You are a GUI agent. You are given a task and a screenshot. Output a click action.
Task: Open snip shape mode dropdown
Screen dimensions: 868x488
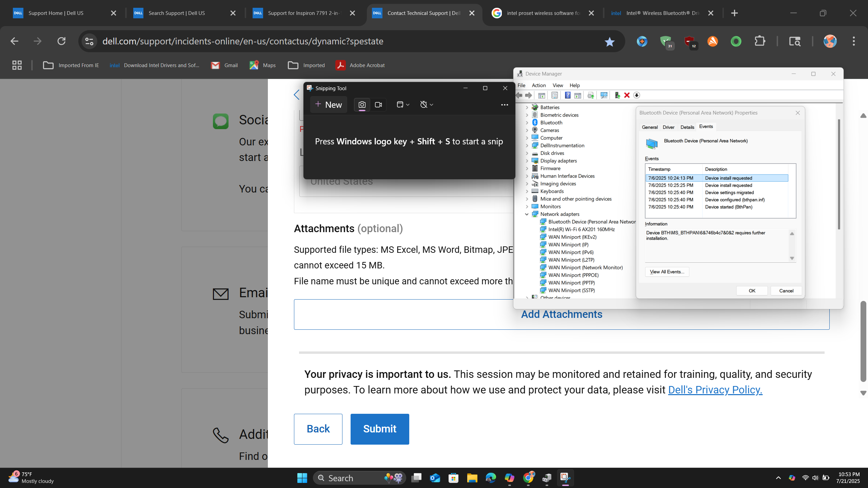click(403, 105)
